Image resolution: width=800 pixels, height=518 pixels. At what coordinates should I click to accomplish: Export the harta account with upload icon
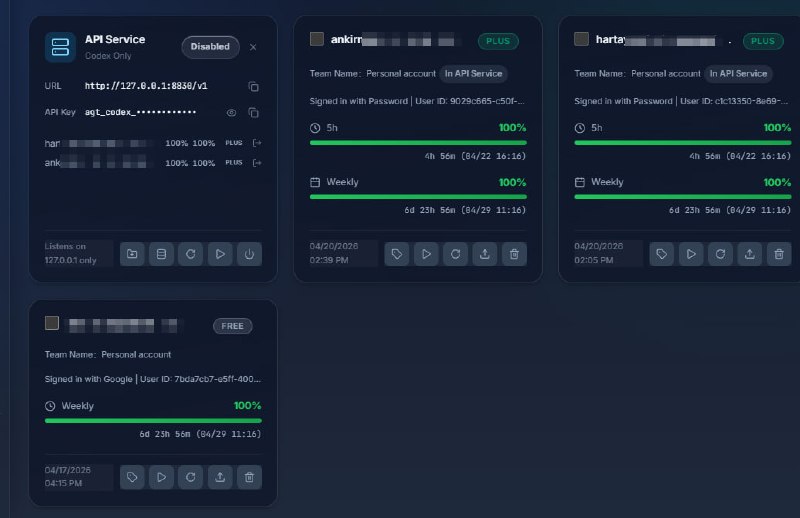coord(749,254)
